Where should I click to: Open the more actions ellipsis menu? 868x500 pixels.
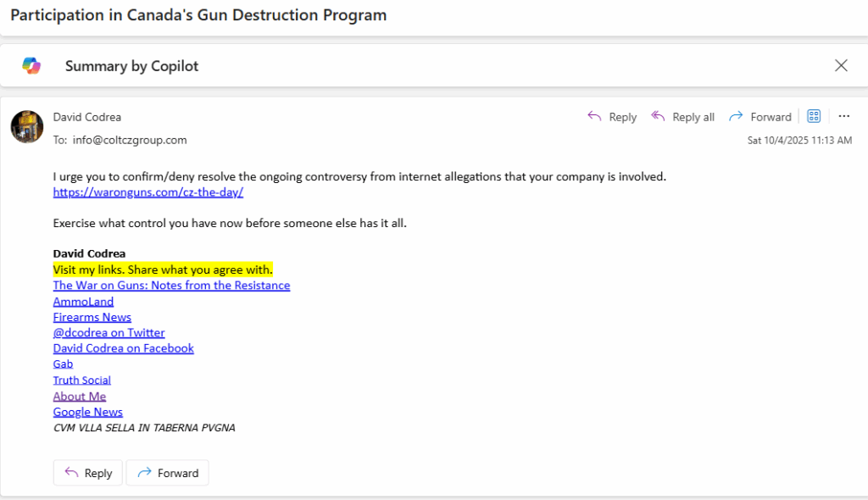click(843, 117)
